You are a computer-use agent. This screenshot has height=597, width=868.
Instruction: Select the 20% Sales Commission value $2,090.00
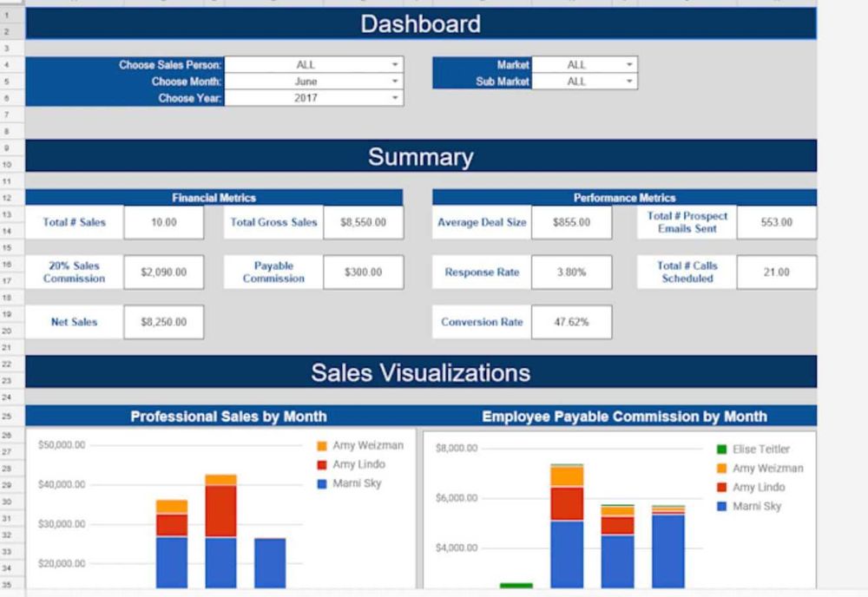click(164, 272)
